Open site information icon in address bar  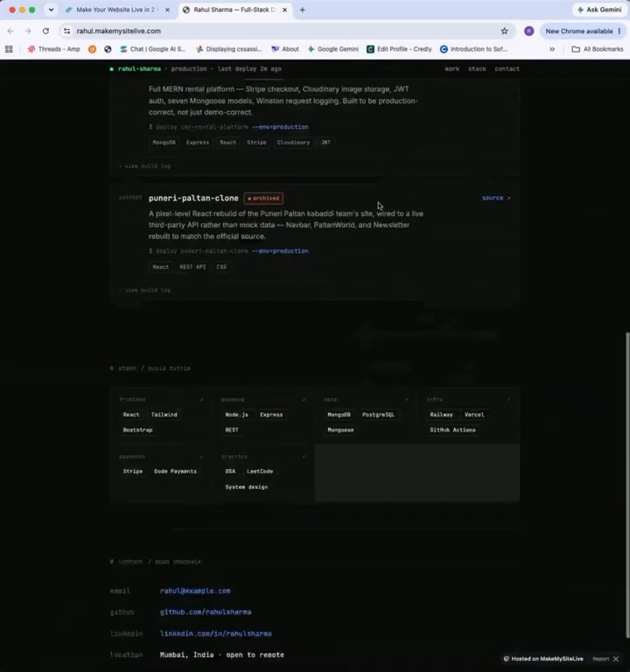coord(66,31)
